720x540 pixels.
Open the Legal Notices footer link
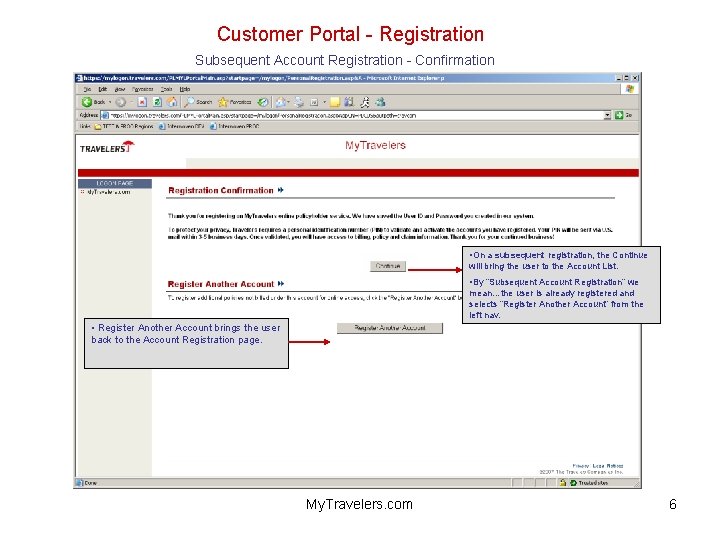[608, 466]
